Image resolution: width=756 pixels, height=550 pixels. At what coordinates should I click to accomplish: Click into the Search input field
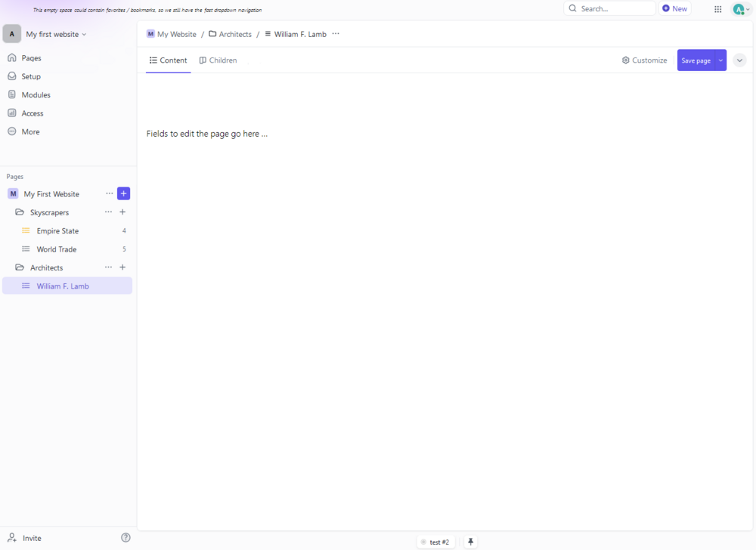614,9
